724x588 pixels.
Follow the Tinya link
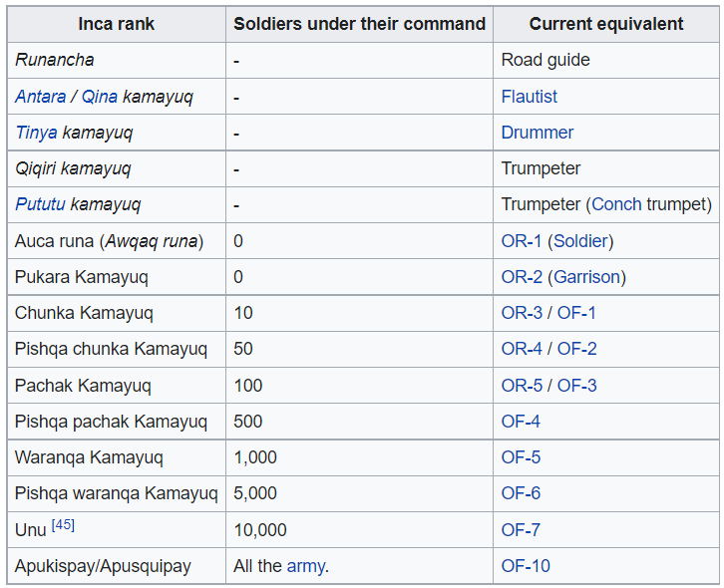(x=37, y=133)
